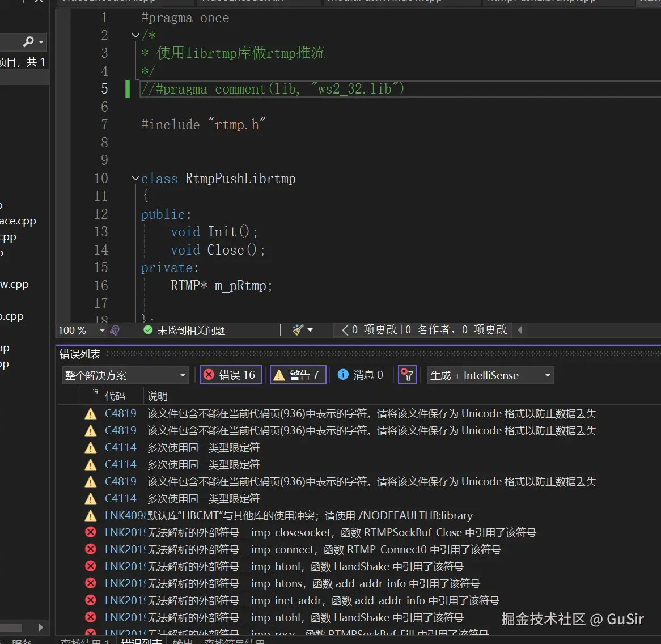Select the _imp_htonl HandShake description

tap(305, 566)
